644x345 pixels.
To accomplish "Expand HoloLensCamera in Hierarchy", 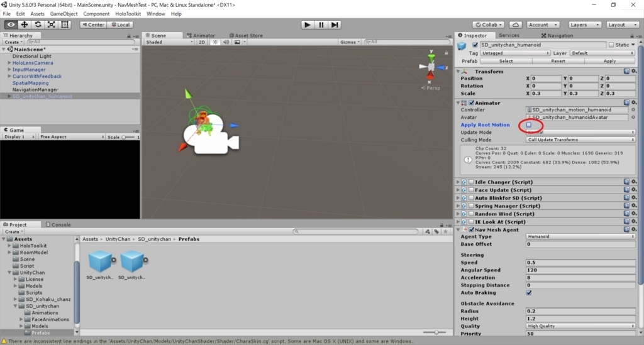I will 9,63.
